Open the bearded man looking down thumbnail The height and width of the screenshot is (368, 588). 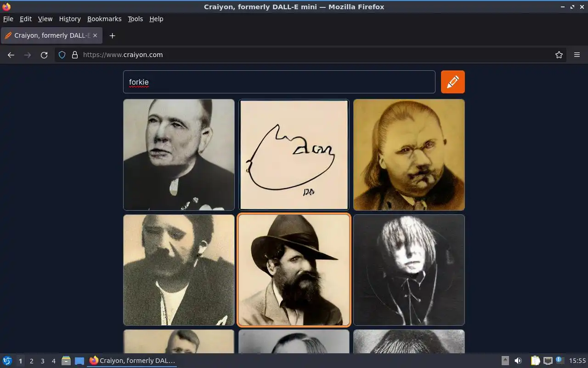click(x=179, y=270)
